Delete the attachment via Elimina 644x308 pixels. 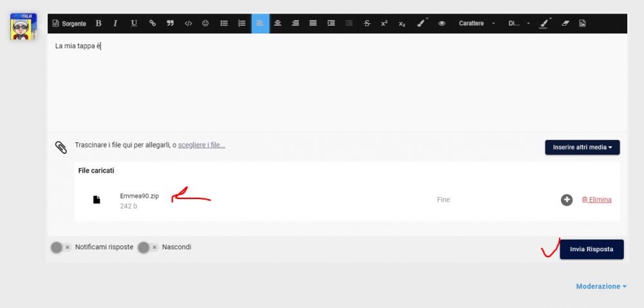tap(597, 200)
